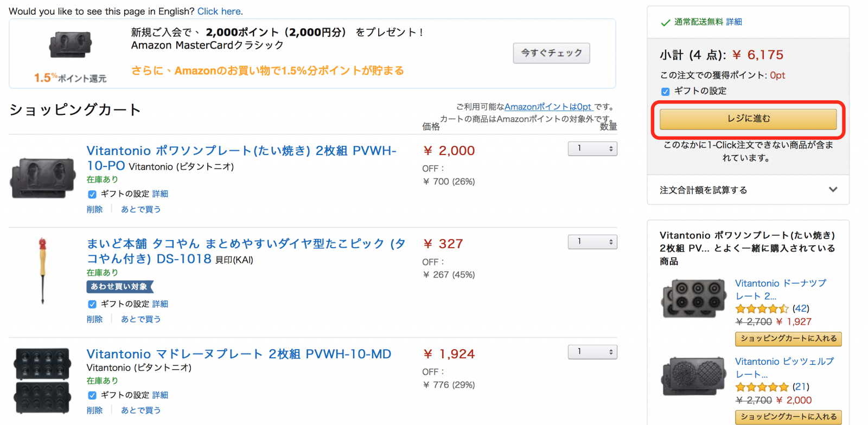This screenshot has width=868, height=425.
Task: Click the 'Click here' English link
Action: click(x=219, y=11)
